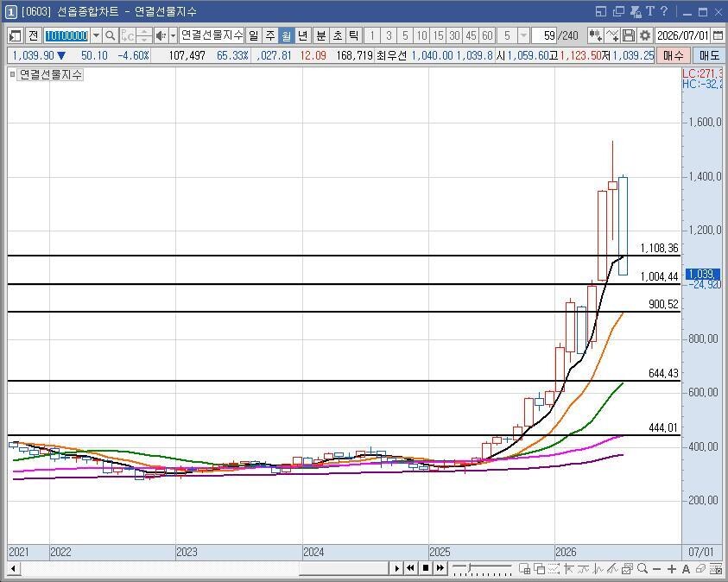Click the 매수 buy button
Screen dimensions: 728x582
673,55
